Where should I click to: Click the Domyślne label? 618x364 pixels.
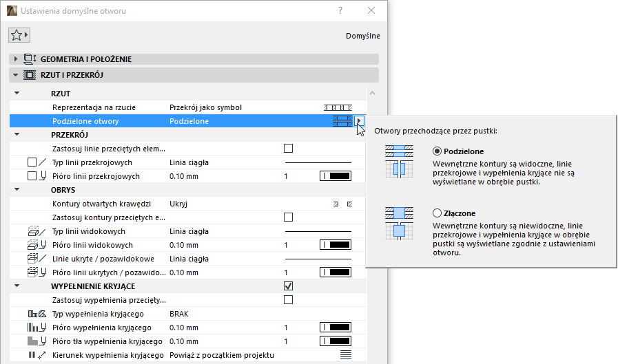point(363,36)
